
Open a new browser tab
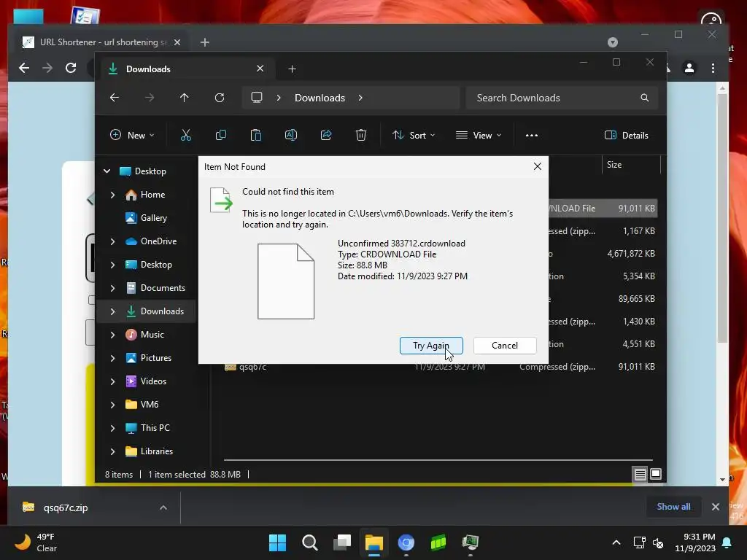205,42
